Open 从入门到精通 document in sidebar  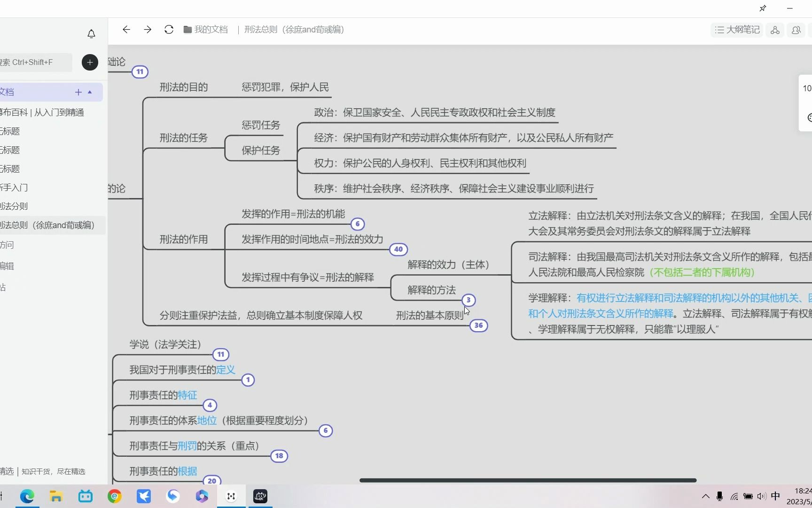tap(42, 112)
